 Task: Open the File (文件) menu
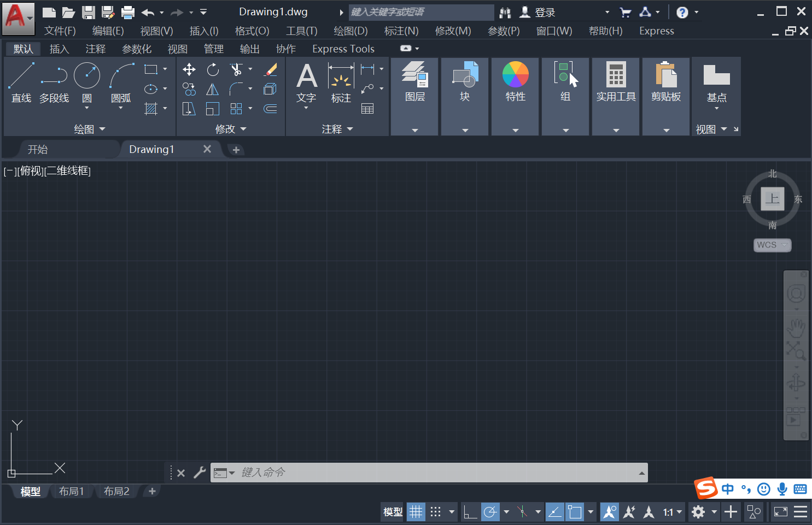coord(60,31)
